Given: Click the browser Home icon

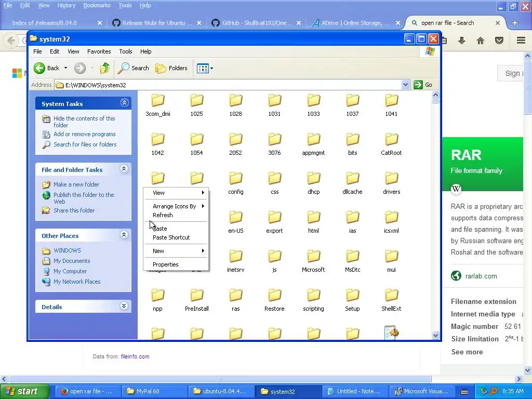Looking at the screenshot, I should (481, 41).
